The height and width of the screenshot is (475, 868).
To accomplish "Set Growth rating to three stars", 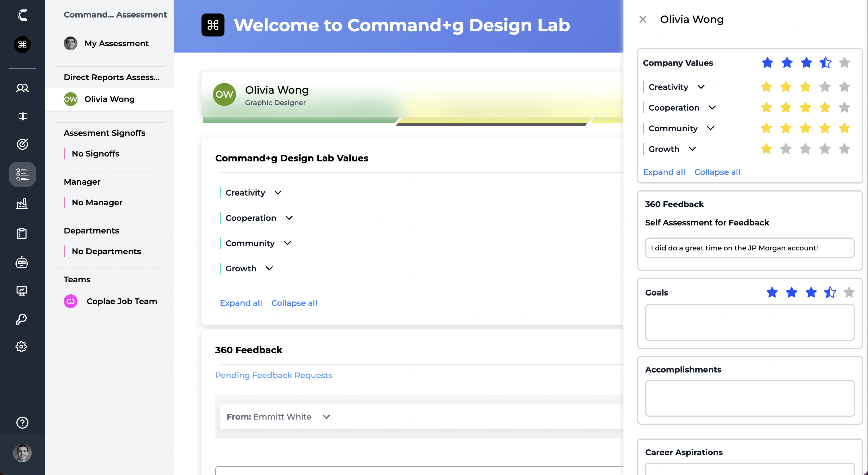I will click(805, 149).
